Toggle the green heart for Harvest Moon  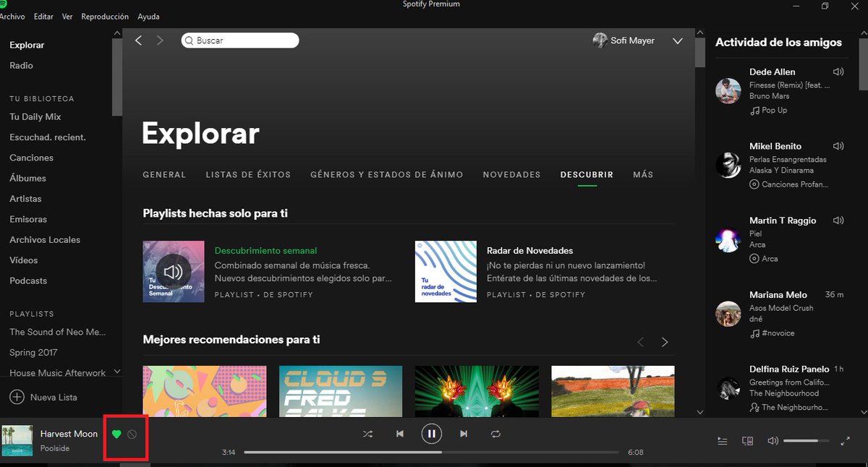(116, 434)
